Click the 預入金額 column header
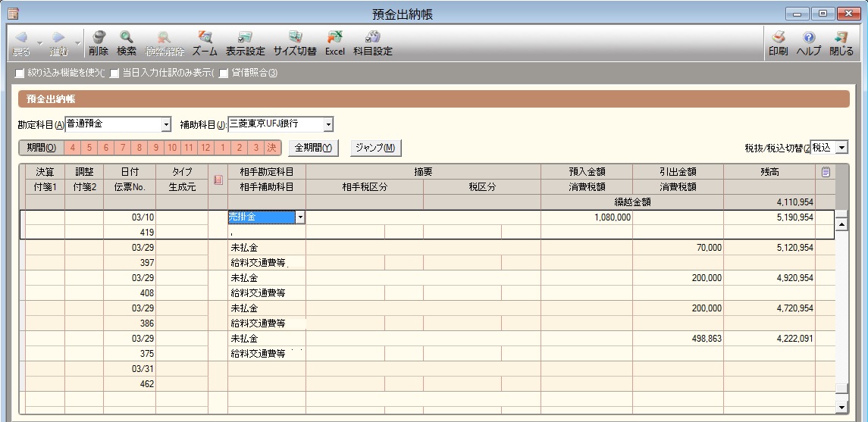The width and height of the screenshot is (868, 422). [x=587, y=172]
